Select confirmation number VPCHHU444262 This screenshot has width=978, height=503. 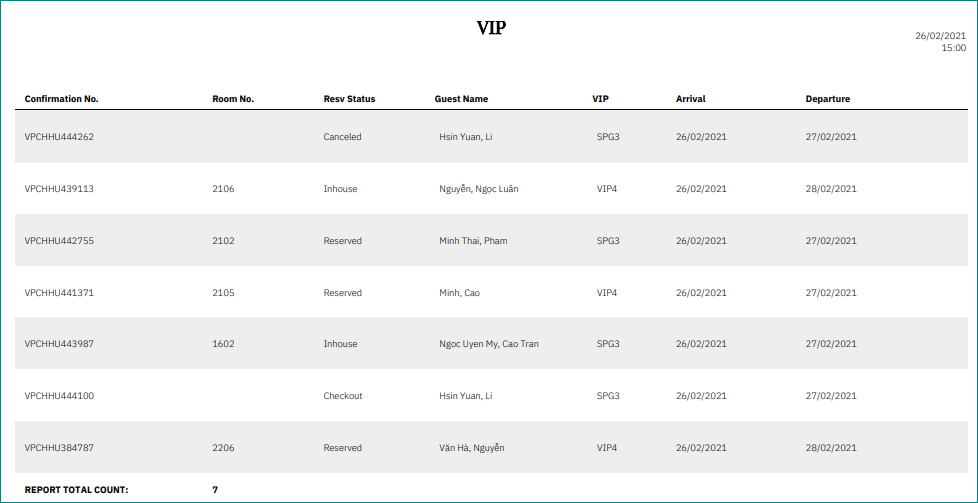(59, 137)
